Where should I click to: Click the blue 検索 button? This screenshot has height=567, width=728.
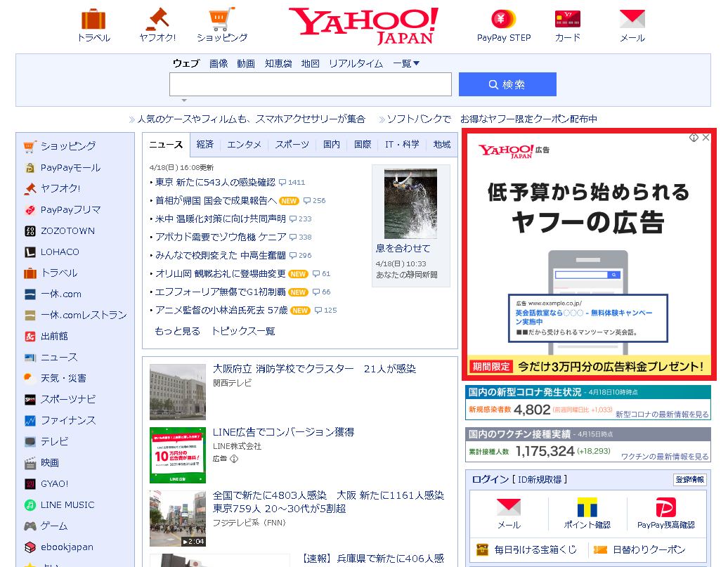pyautogui.click(x=507, y=84)
